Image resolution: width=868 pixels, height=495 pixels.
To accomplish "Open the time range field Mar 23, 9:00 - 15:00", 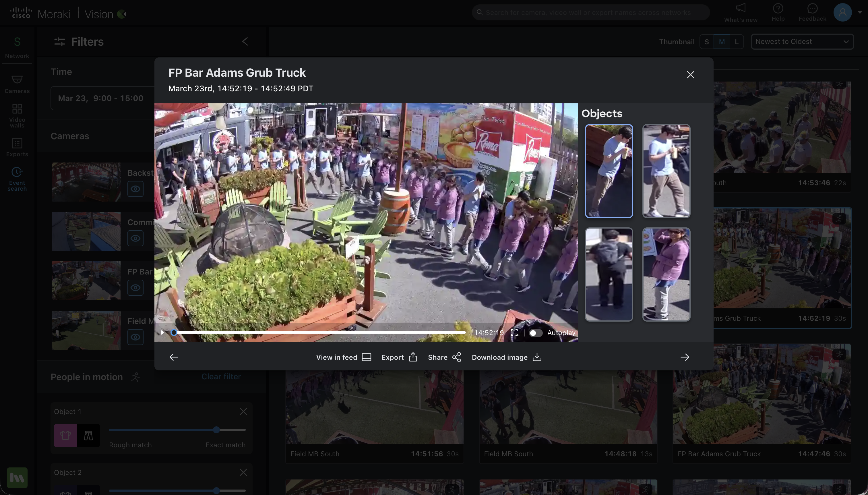I will pyautogui.click(x=102, y=98).
